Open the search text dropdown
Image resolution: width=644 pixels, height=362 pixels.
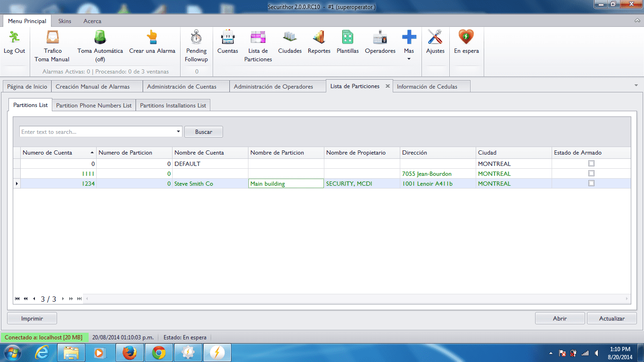pos(178,132)
